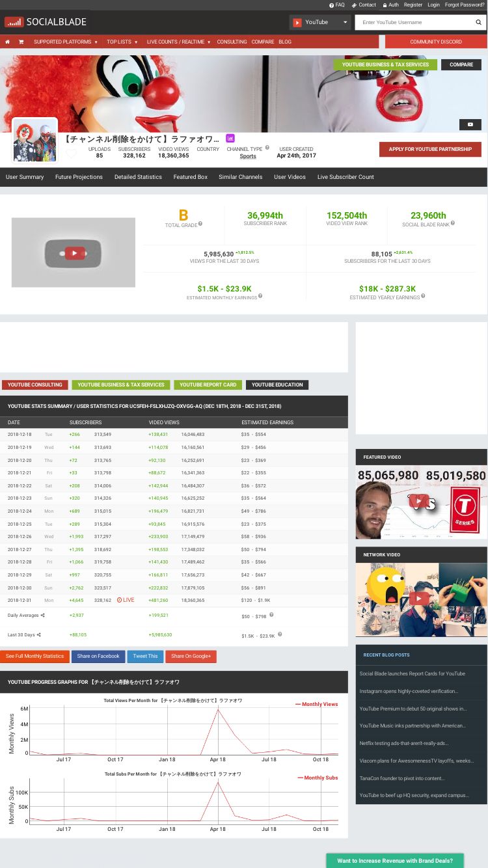Viewport: 488px width, 868px height.
Task: Click the Estimated Yearly Earnings help icon
Action: [423, 296]
